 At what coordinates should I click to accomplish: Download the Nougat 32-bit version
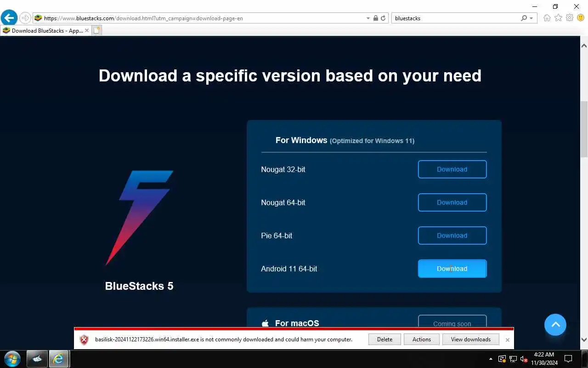[452, 169]
